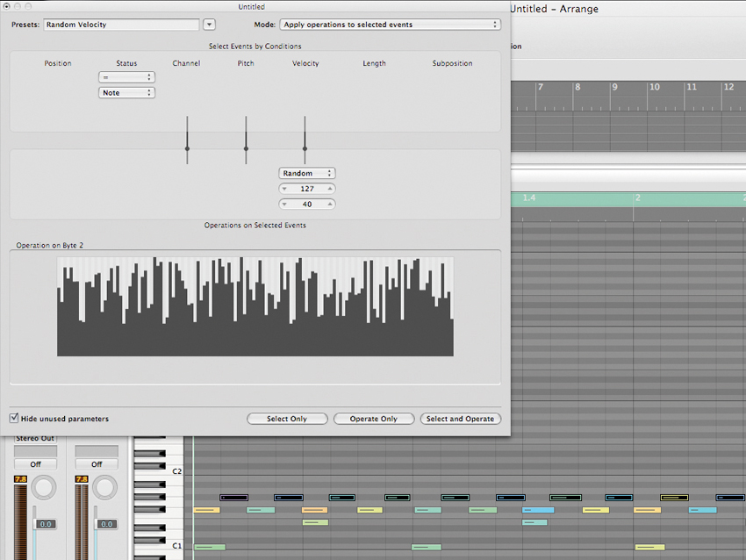
Task: Open the Presets dropdown arrow
Action: pos(209,25)
